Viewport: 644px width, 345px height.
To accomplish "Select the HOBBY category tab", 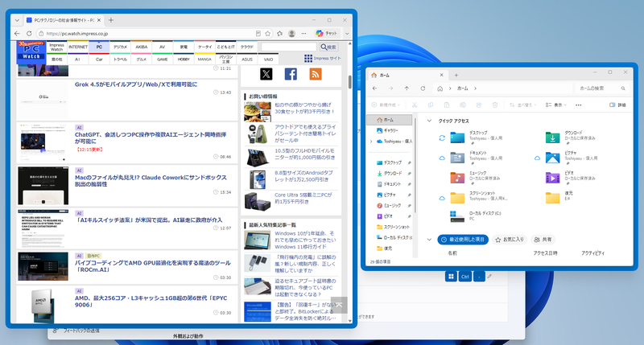I will (184, 59).
